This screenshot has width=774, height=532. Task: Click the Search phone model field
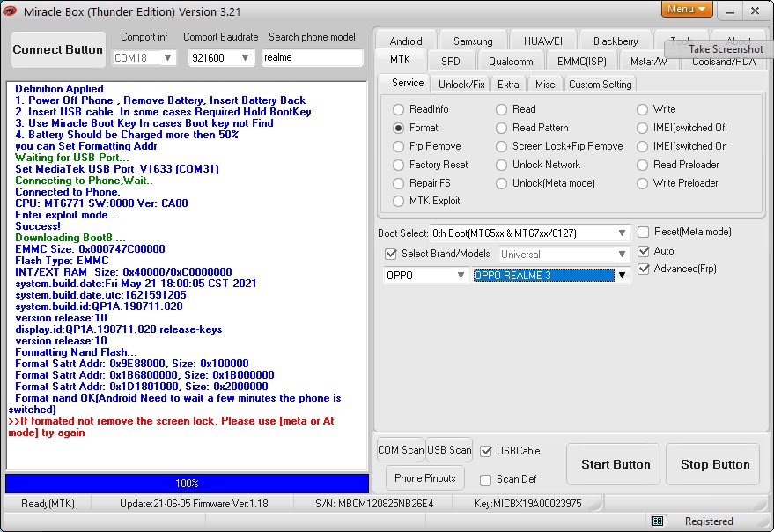[312, 57]
